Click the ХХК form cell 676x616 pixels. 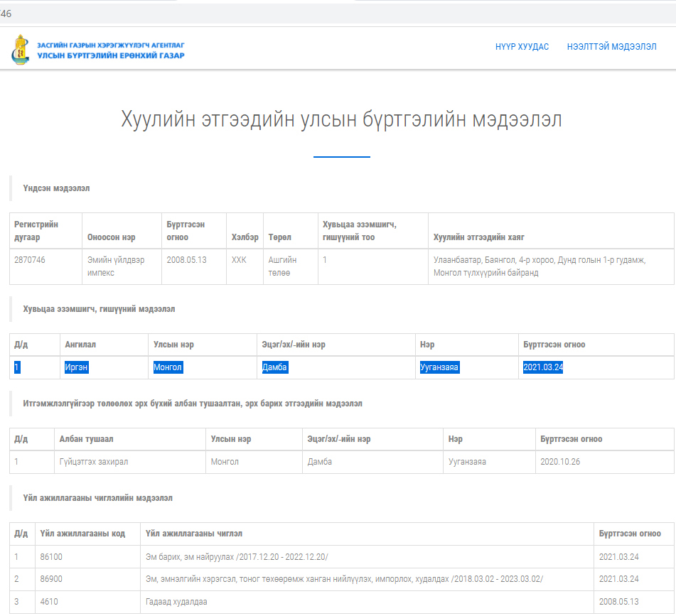(x=239, y=260)
